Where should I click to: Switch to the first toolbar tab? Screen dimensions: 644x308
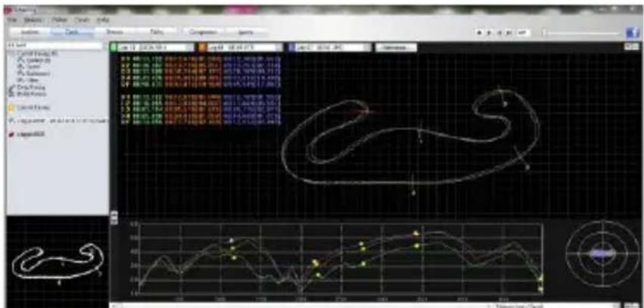pyautogui.click(x=29, y=32)
